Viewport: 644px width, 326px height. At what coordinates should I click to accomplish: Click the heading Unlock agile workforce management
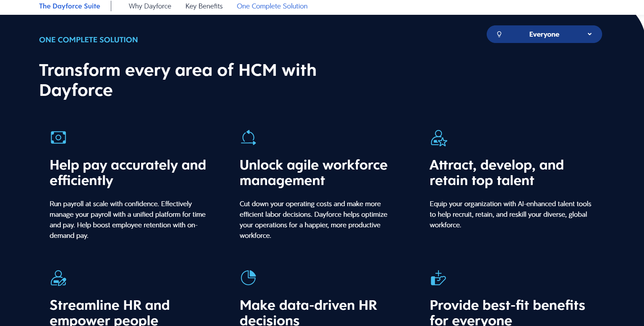point(314,173)
